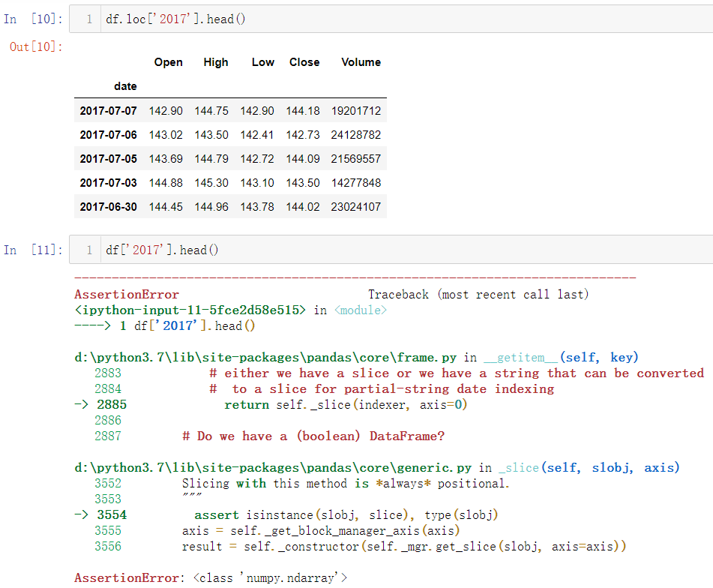Click Volume value 23024107
The image size is (713, 588).
[x=356, y=207]
